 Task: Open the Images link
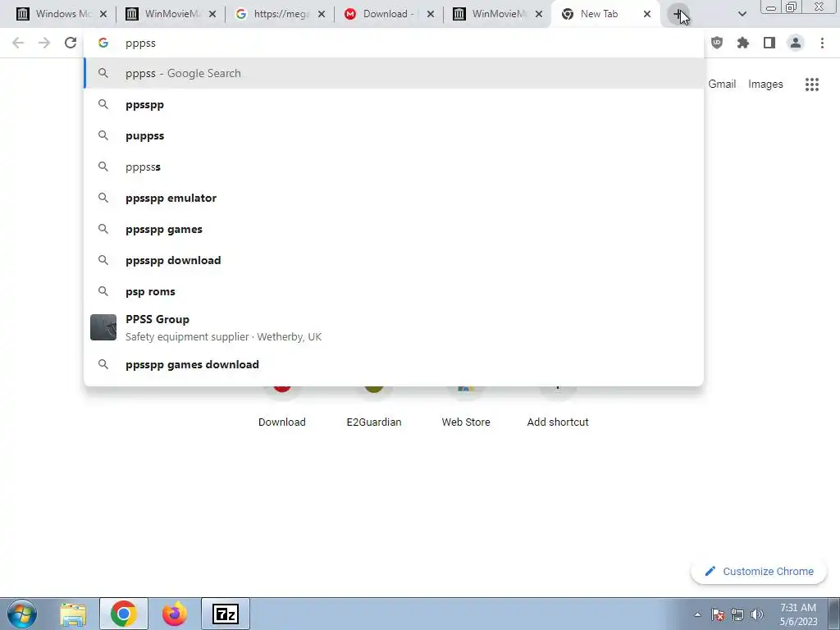pyautogui.click(x=765, y=84)
